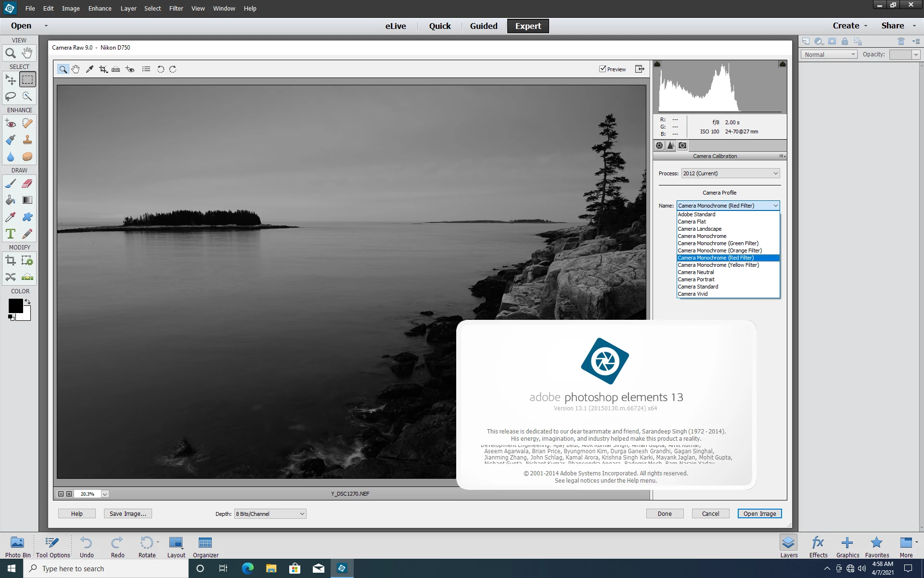Open the Enhance menu

coord(100,8)
